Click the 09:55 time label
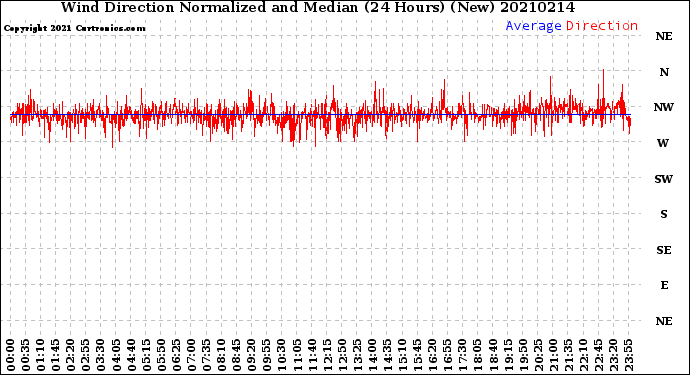This screenshot has width=690, height=375. pyautogui.click(x=267, y=355)
